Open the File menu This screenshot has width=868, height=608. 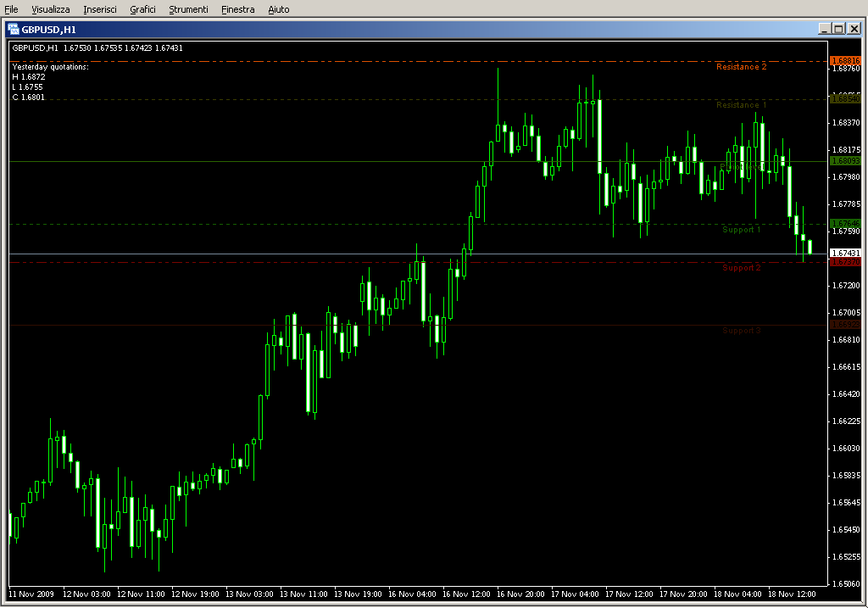[x=11, y=9]
